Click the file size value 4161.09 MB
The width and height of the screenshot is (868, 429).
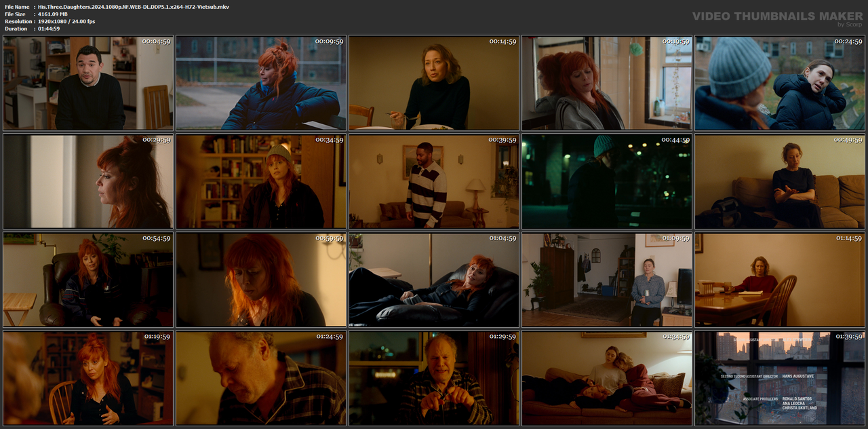pos(53,14)
